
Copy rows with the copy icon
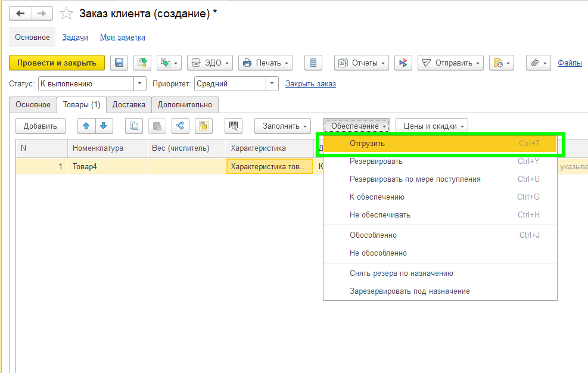(134, 126)
